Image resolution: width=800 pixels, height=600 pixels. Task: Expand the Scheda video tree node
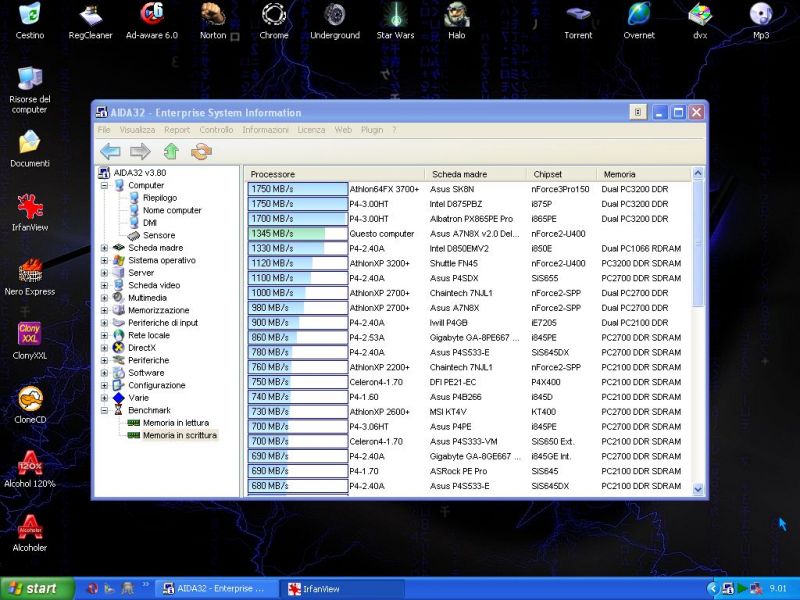(x=104, y=285)
